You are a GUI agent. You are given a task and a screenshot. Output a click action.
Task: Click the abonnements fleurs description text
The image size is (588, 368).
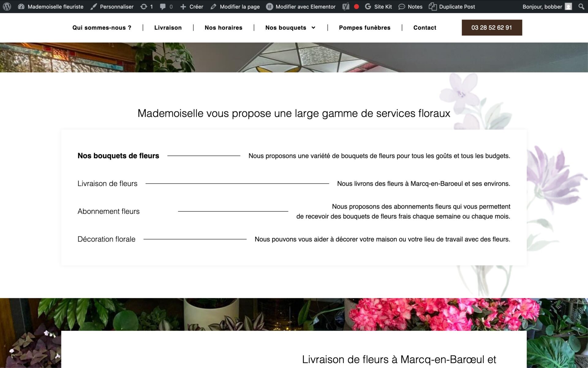pyautogui.click(x=403, y=211)
